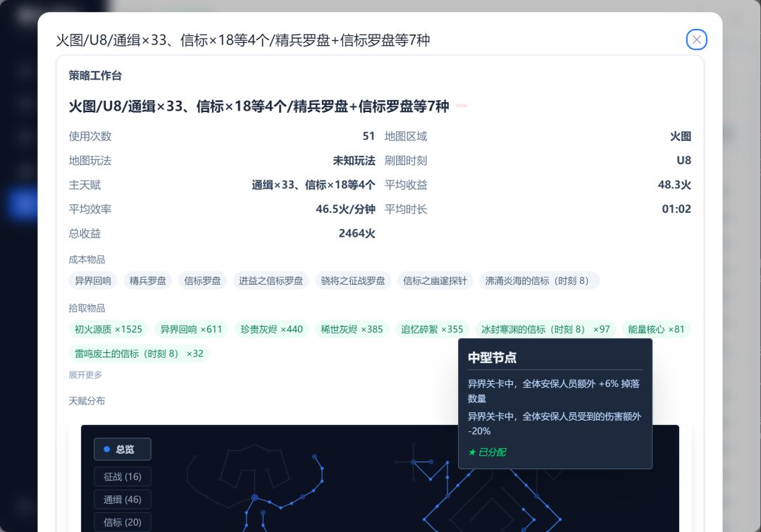The image size is (761, 532).
Task: Close the strategy detail dialog
Action: (696, 39)
